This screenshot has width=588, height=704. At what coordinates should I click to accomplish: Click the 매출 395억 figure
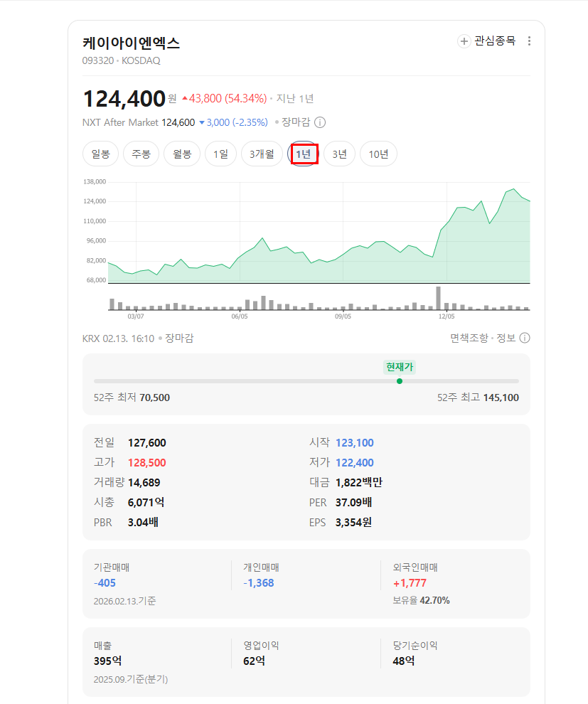click(108, 661)
